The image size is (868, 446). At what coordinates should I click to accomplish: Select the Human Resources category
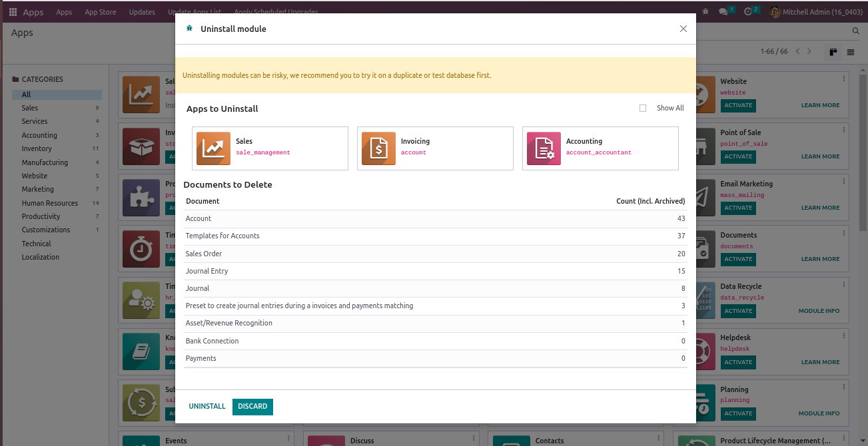(57, 203)
